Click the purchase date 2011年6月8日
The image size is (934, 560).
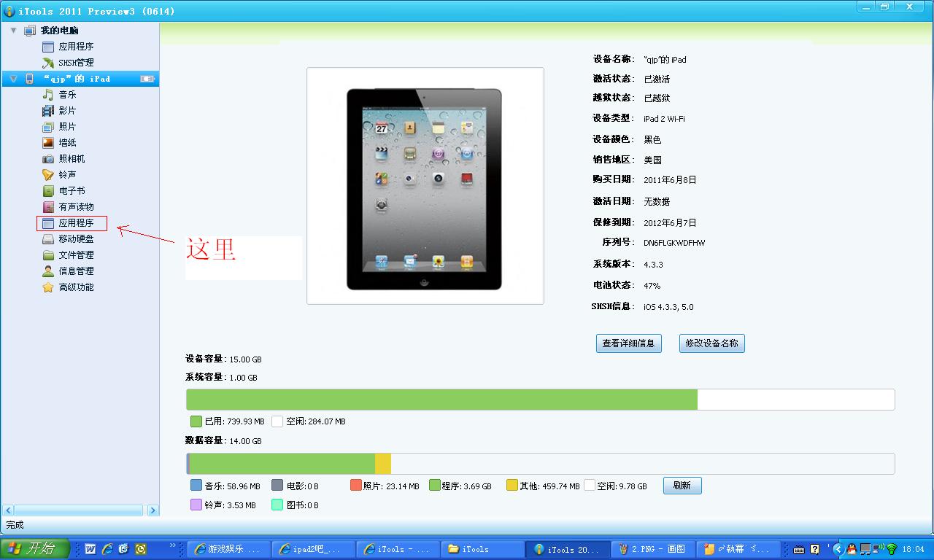click(x=670, y=180)
